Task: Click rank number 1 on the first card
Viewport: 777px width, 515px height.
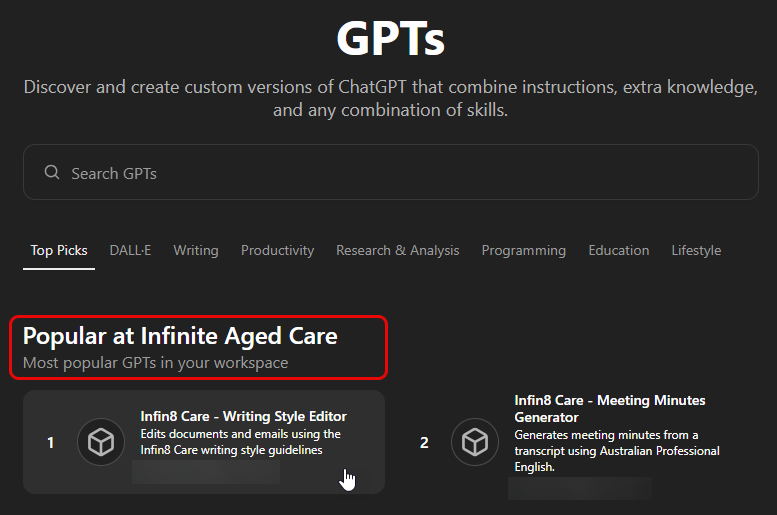Action: [50, 443]
